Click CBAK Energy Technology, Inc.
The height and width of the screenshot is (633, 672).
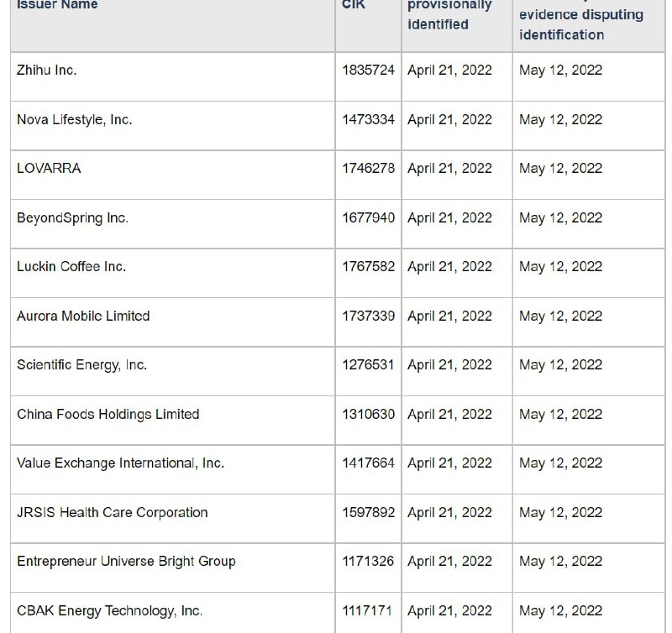coord(109,611)
